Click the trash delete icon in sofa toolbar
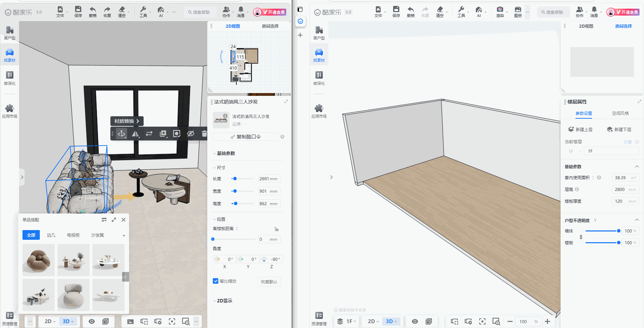Screen dimensions: 644x328 coord(204,134)
